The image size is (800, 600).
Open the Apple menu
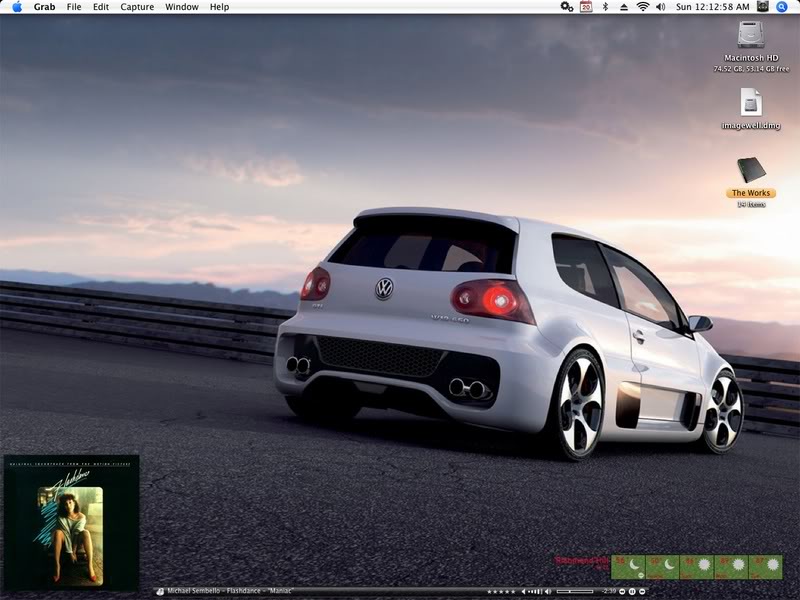(17, 7)
